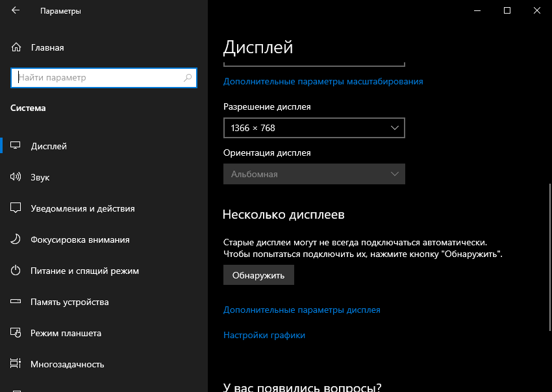The image size is (552, 392).
Task: Close the Параметры window
Action: click(x=537, y=10)
